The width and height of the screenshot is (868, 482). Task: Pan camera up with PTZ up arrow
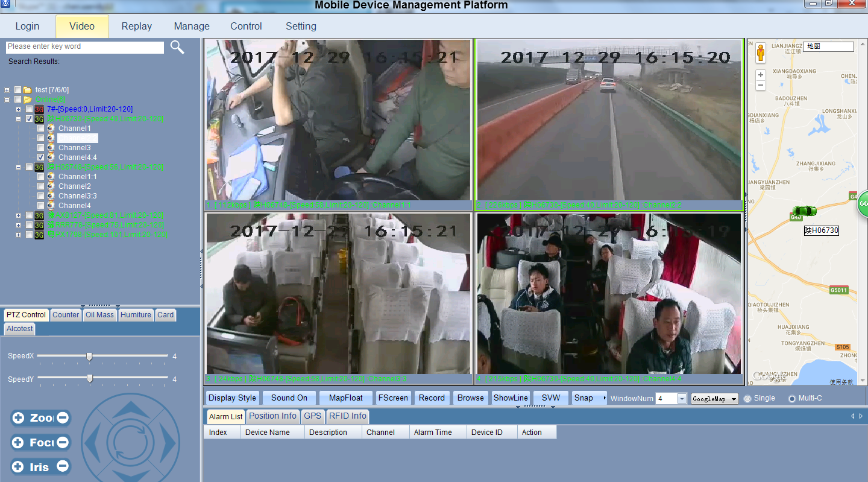pos(130,409)
